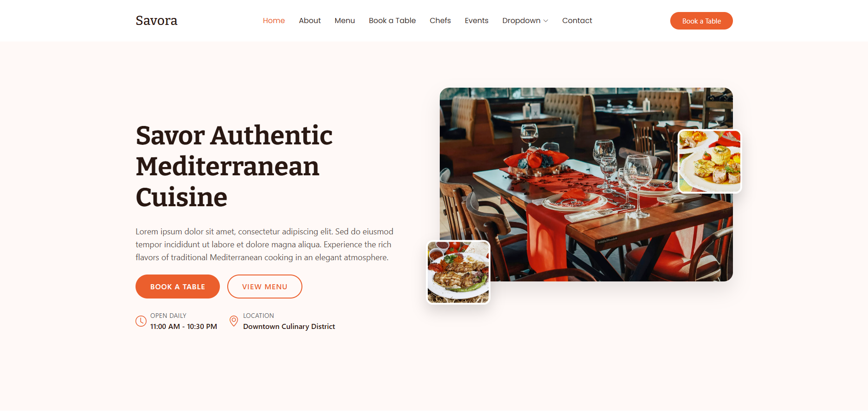Open the grilled meat platter thumbnail
868x412 pixels.
point(458,272)
